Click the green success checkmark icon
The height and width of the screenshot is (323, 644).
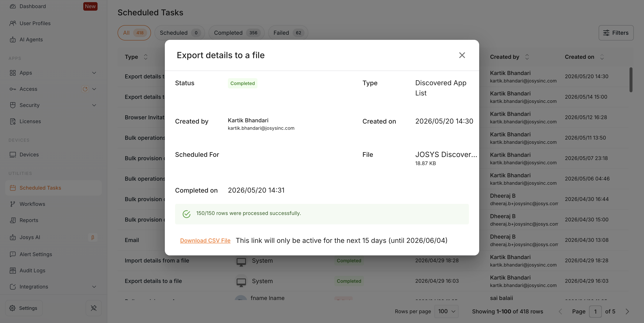(x=187, y=214)
